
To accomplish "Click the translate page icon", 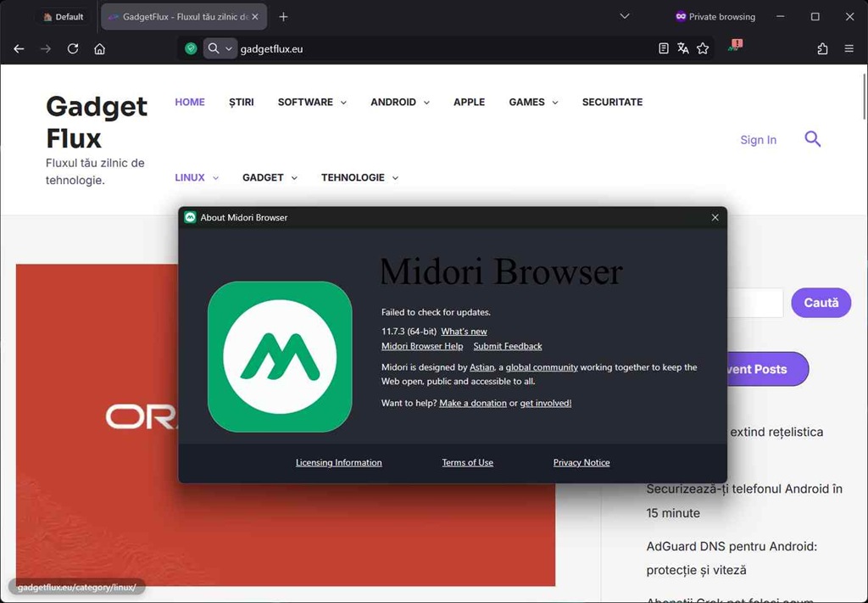I will click(x=683, y=48).
